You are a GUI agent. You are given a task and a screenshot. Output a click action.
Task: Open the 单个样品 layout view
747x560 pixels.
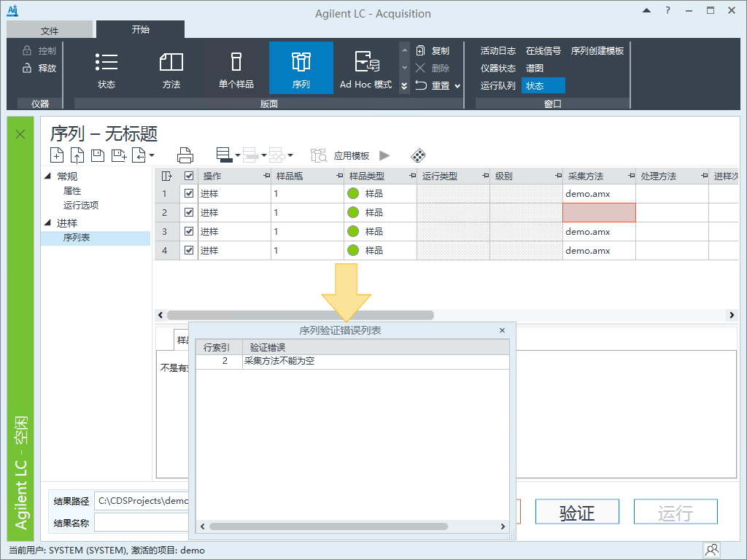point(236,69)
